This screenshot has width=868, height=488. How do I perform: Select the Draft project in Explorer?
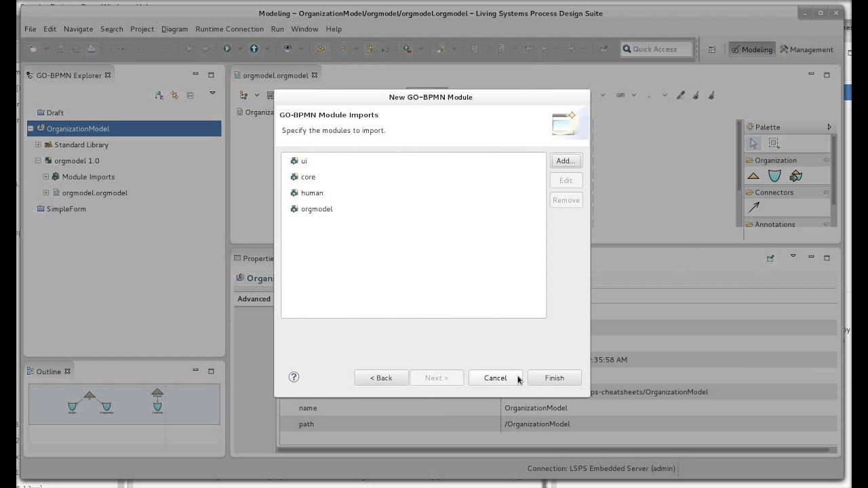pos(55,113)
